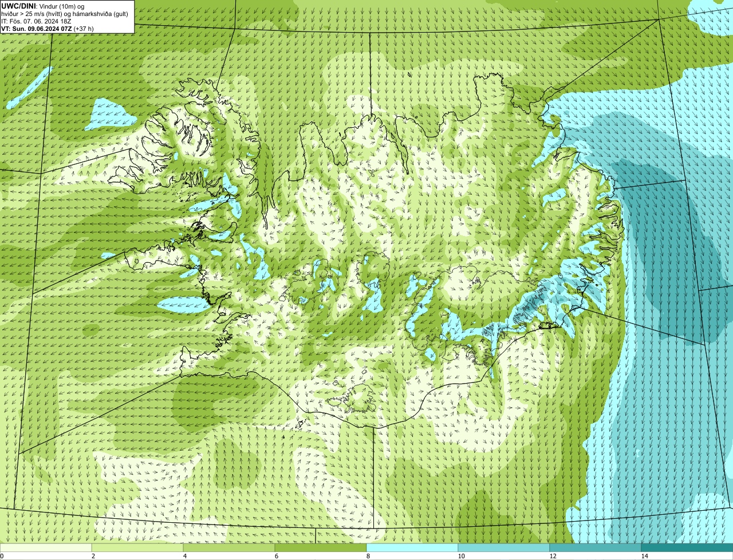
Task: Click the legend scale label '10'
Action: click(x=461, y=556)
